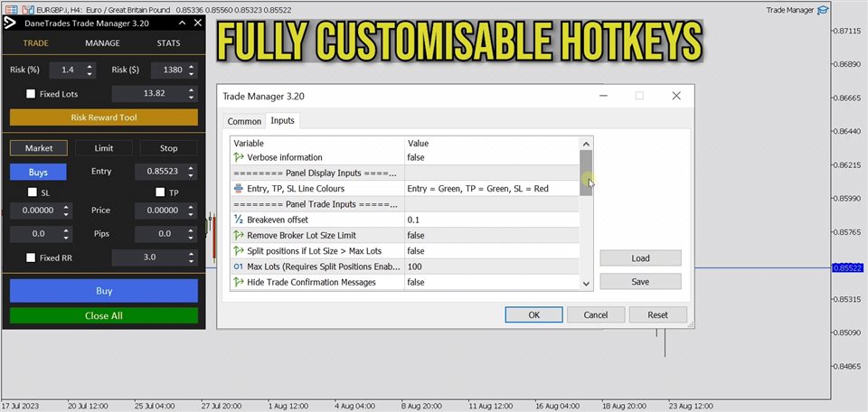Toggle the Fixed RR checkbox
Image resolution: width=868 pixels, height=412 pixels.
tap(31, 257)
